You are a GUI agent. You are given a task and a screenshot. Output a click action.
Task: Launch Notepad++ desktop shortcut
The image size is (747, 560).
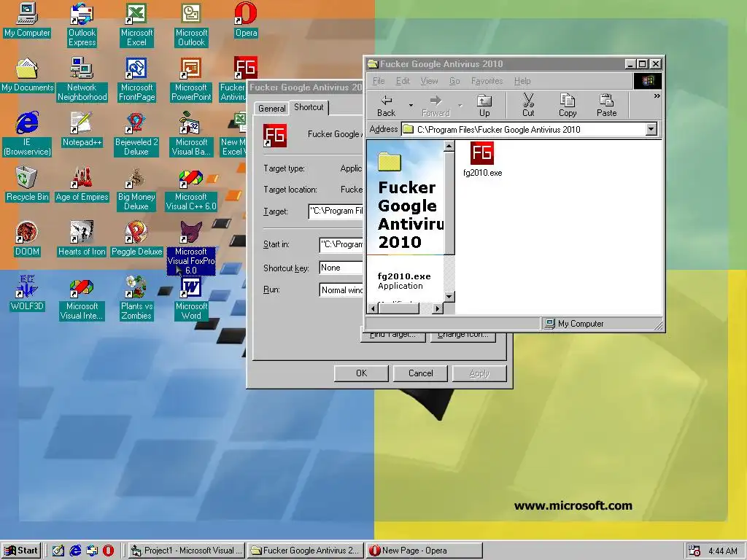point(82,130)
